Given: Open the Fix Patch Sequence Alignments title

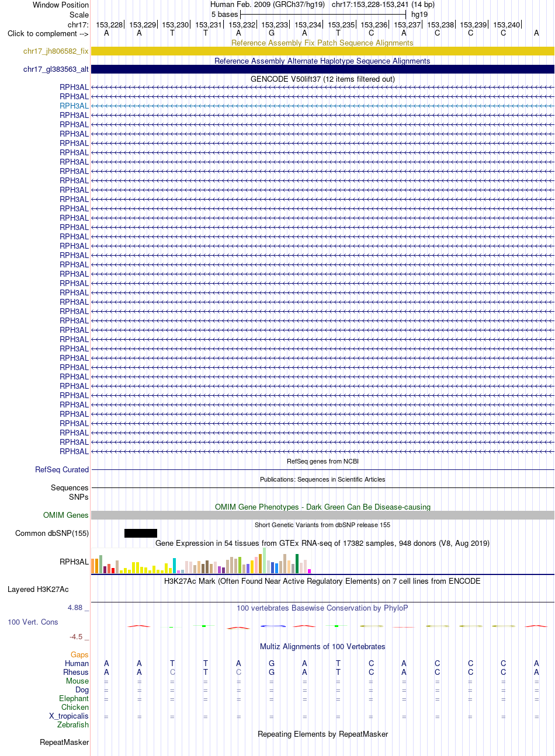Looking at the screenshot, I should tap(322, 43).
